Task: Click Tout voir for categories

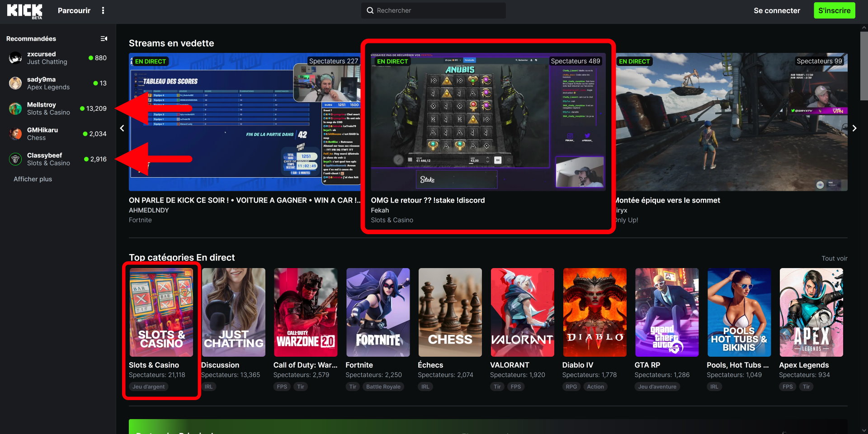Action: (835, 259)
